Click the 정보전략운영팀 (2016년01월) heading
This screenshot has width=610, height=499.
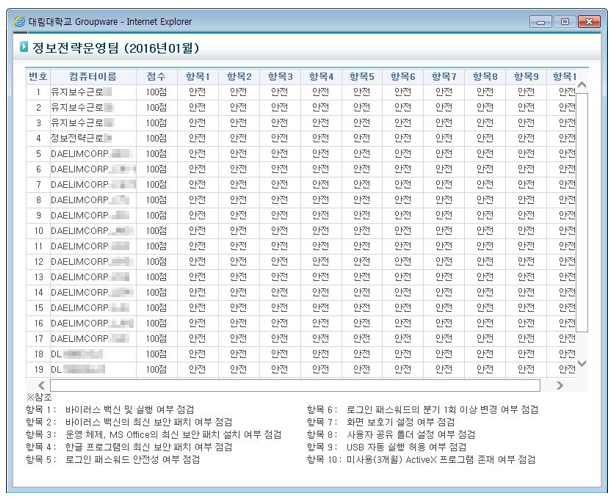pyautogui.click(x=116, y=48)
